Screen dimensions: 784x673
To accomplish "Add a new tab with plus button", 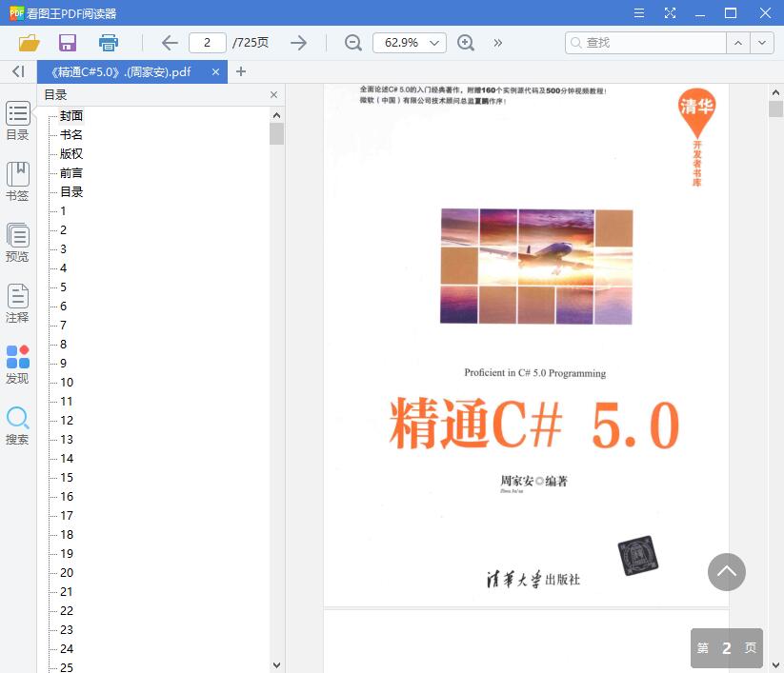I will click(x=240, y=72).
